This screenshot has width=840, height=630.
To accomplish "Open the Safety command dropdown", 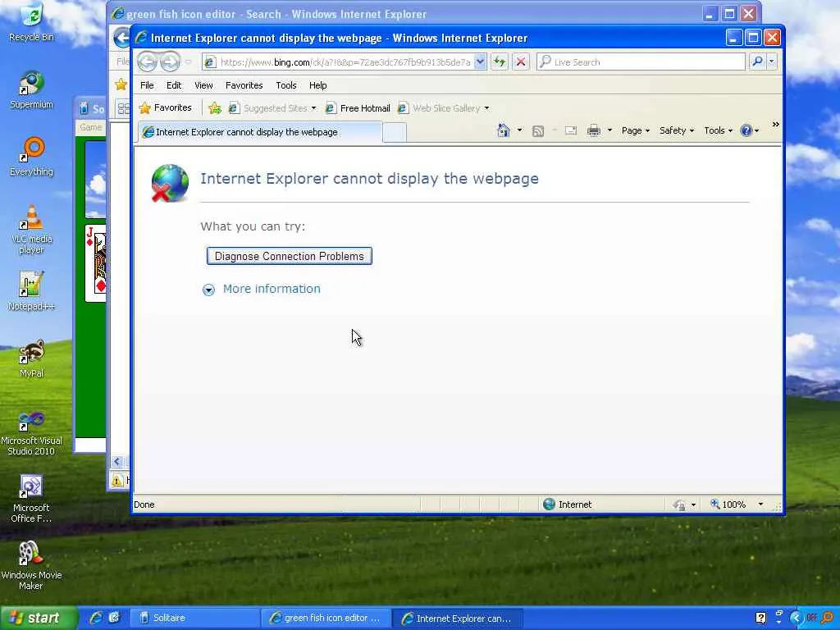I will [677, 130].
